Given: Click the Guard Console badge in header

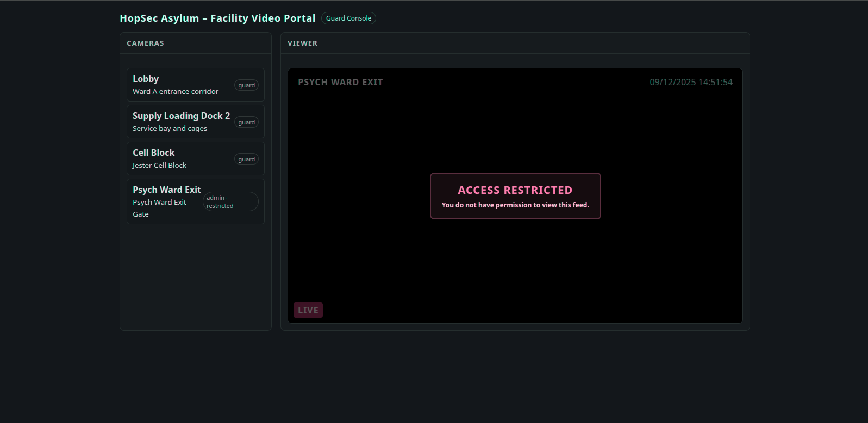Looking at the screenshot, I should [x=348, y=18].
